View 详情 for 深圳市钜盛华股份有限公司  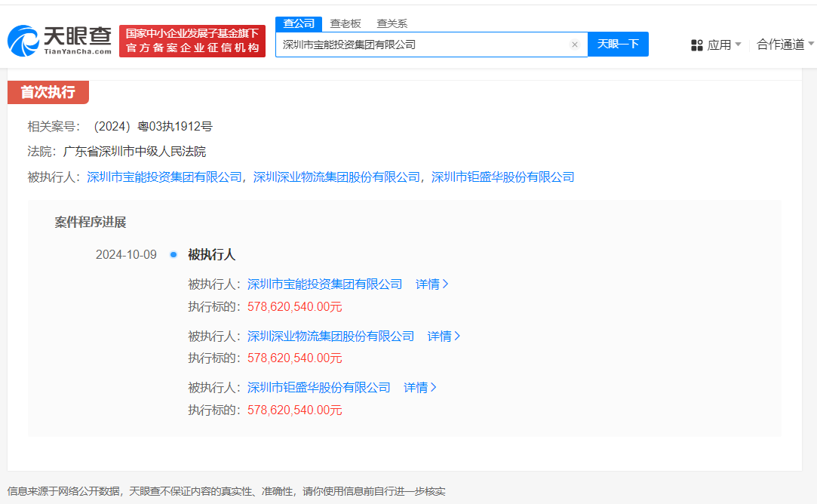pyautogui.click(x=420, y=388)
